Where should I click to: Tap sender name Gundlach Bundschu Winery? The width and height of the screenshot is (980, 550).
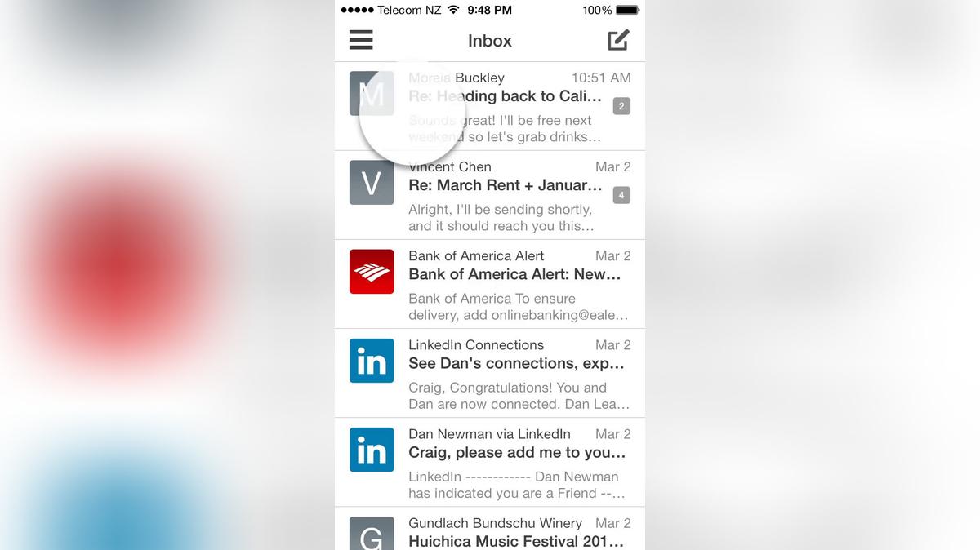pyautogui.click(x=495, y=523)
